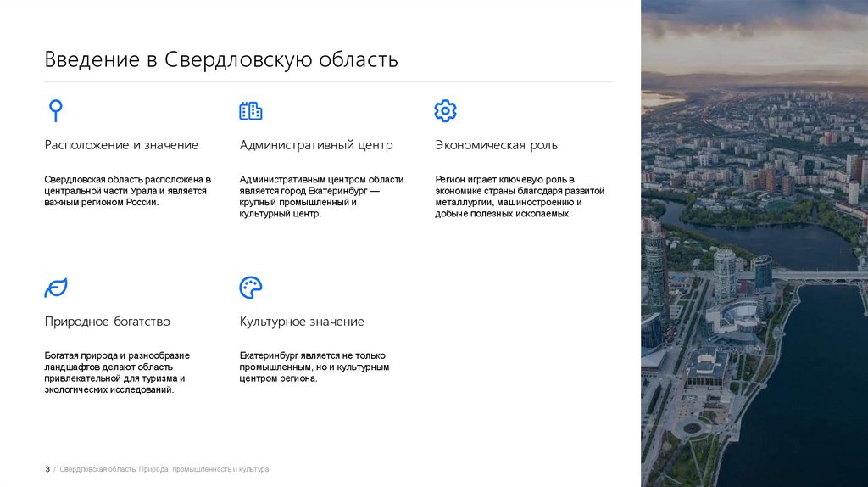Click the location pin icon
868x487 pixels.
55,111
